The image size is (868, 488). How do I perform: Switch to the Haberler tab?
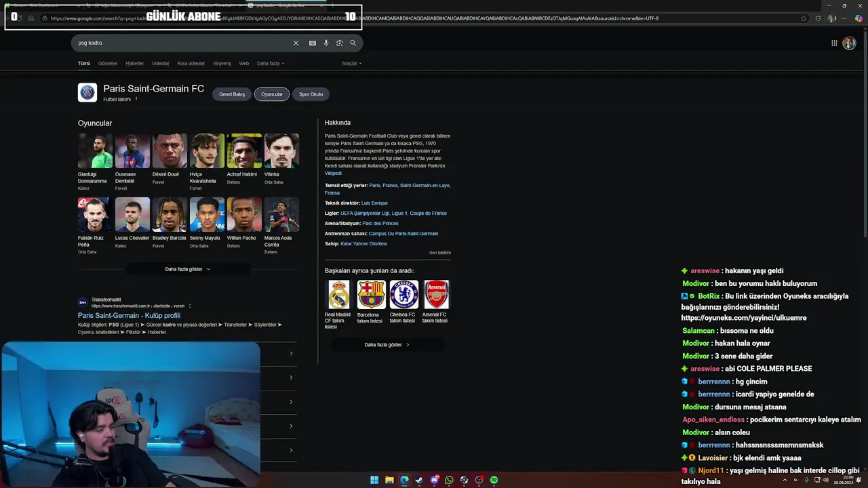tap(134, 63)
